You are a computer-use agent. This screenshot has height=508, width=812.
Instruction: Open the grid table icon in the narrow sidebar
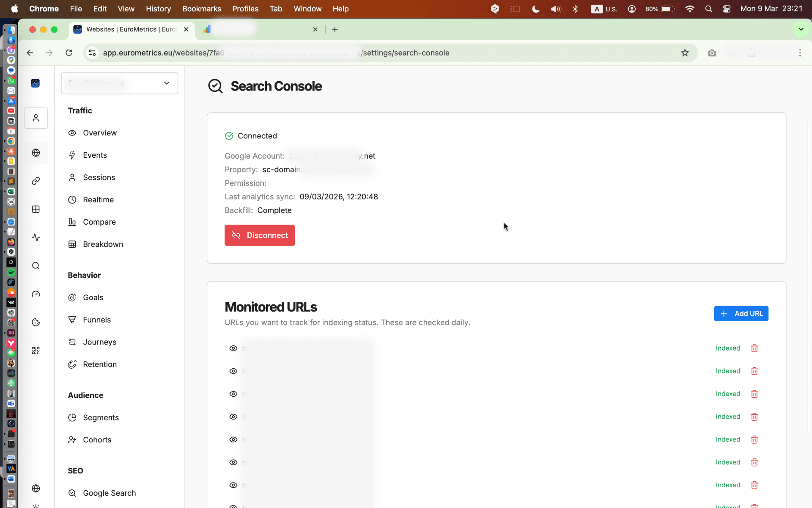point(36,209)
